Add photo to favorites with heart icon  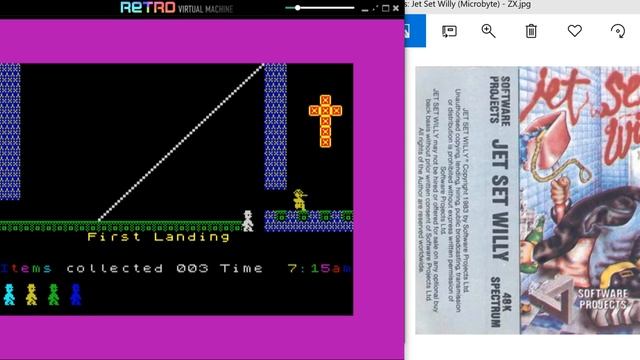point(574,31)
